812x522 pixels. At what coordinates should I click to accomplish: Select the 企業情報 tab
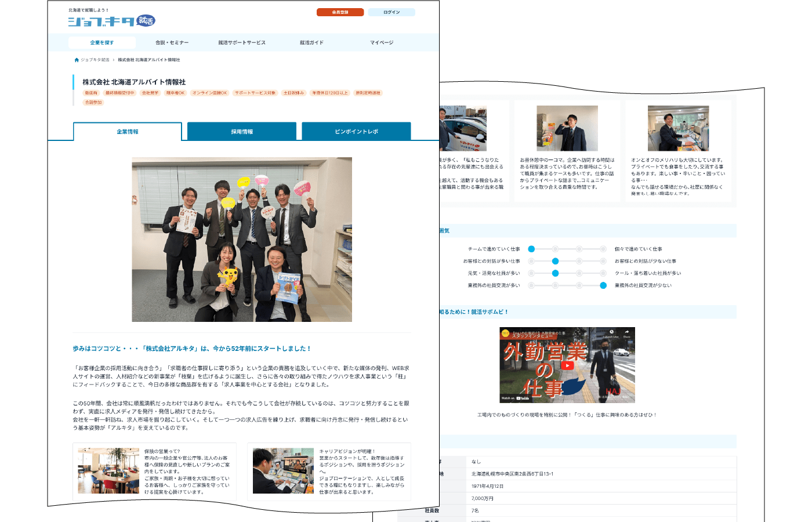(x=128, y=132)
